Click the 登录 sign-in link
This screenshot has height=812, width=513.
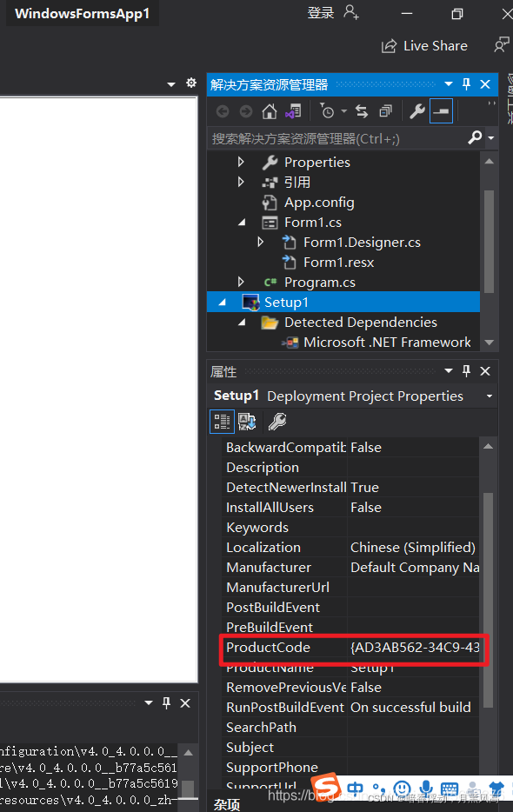321,13
